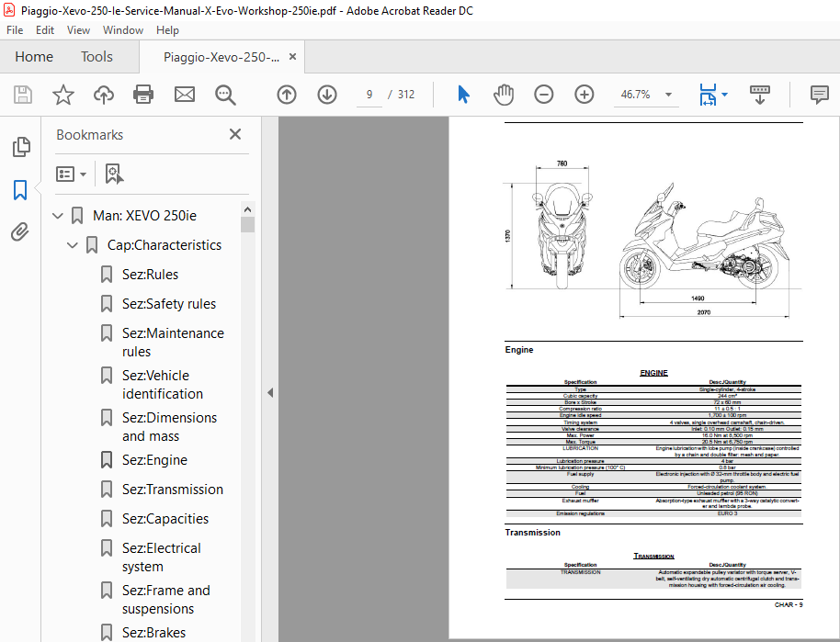Click the upload to cloud icon
Image resolution: width=840 pixels, height=642 pixels.
tap(104, 95)
